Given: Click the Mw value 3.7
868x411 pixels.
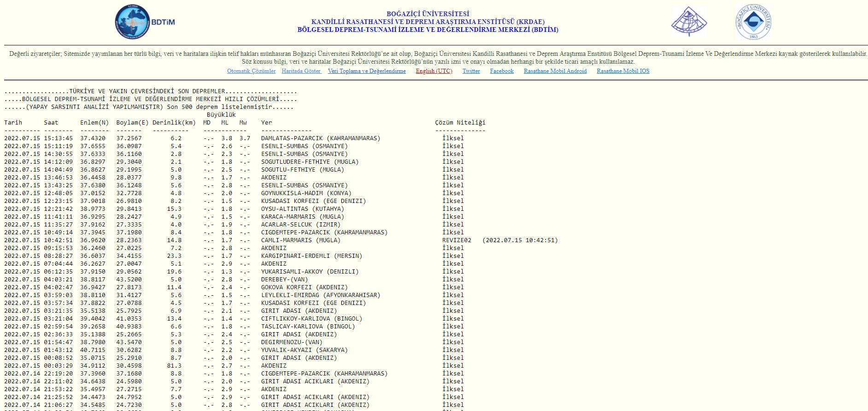Looking at the screenshot, I should pos(245,138).
